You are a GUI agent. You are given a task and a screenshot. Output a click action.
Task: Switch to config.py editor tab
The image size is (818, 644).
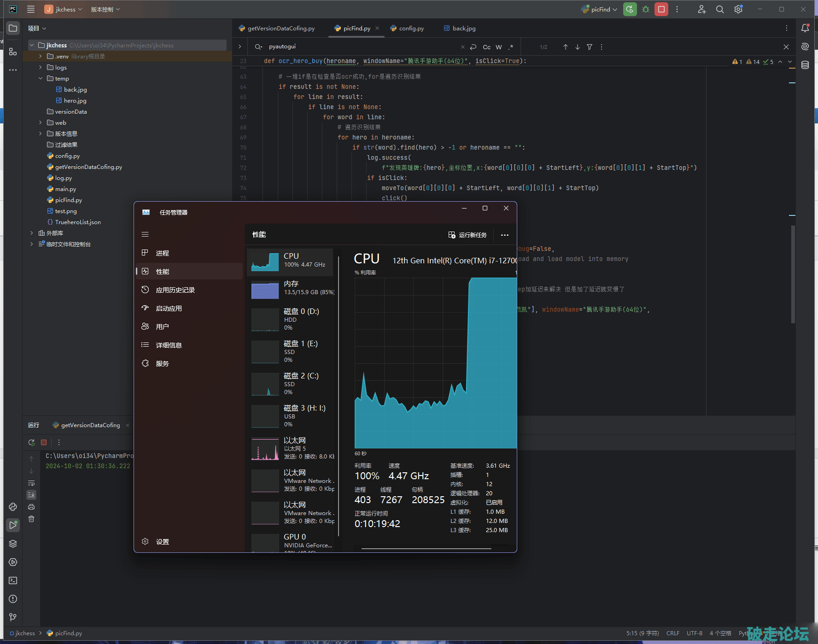point(411,29)
